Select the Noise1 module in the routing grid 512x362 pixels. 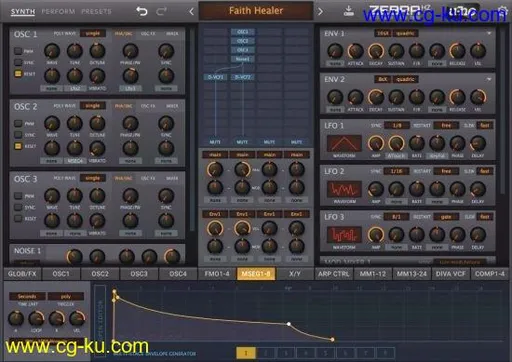[243, 59]
